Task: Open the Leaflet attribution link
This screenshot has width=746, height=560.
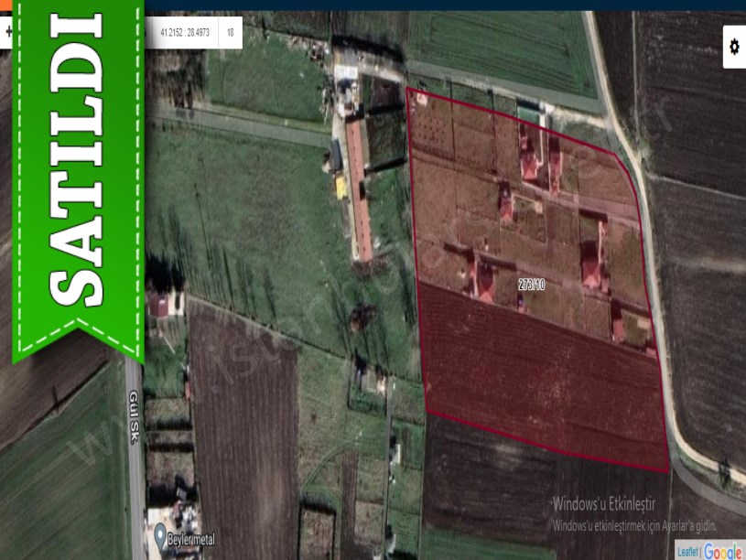Action: (687, 552)
